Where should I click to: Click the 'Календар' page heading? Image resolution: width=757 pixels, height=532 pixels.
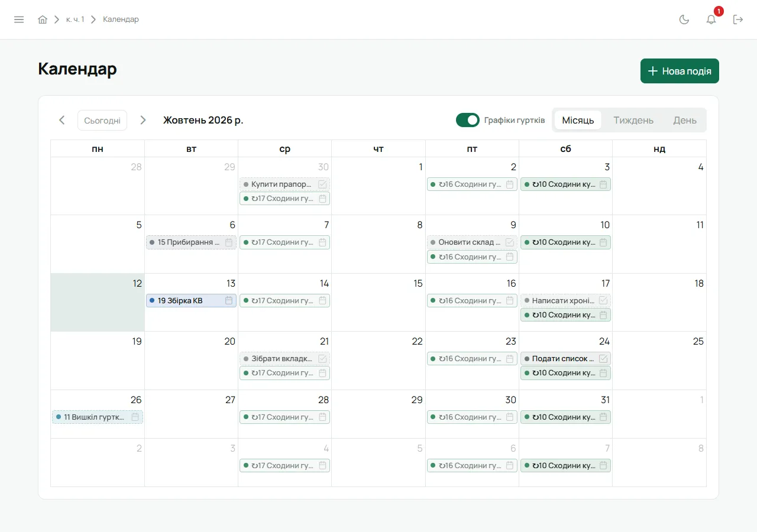pos(77,69)
